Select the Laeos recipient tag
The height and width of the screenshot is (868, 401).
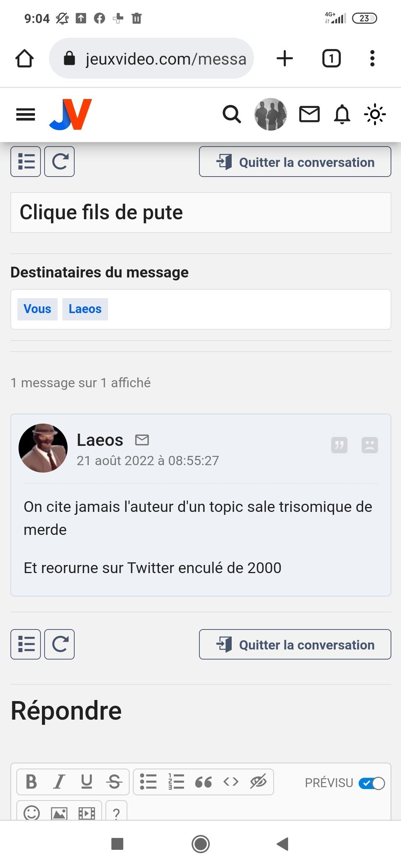pos(85,309)
